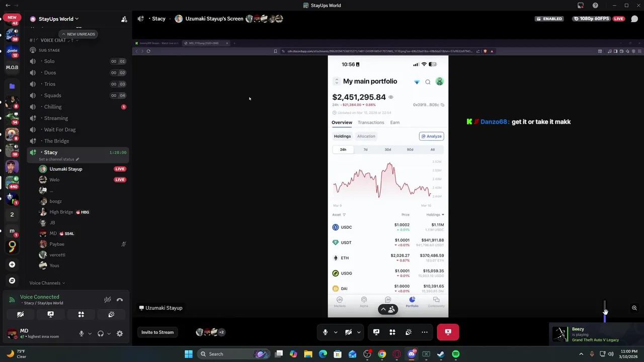Collapse the VOICE CHAT category
The image size is (644, 362).
click(53, 40)
